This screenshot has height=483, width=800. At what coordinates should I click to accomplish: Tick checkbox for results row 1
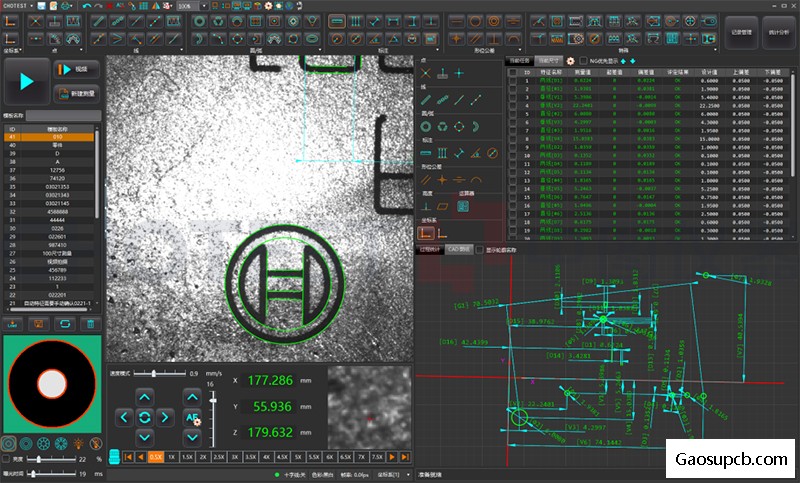(x=513, y=81)
